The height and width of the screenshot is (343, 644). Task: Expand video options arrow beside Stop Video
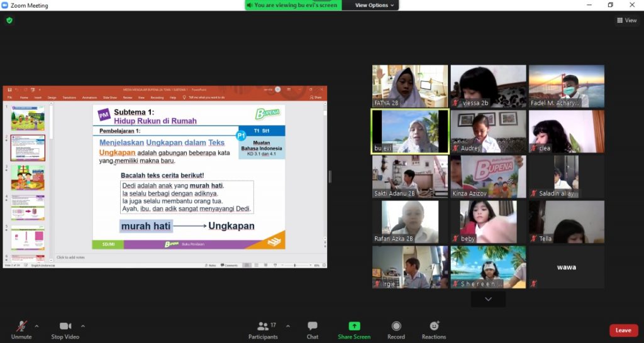[x=83, y=326]
